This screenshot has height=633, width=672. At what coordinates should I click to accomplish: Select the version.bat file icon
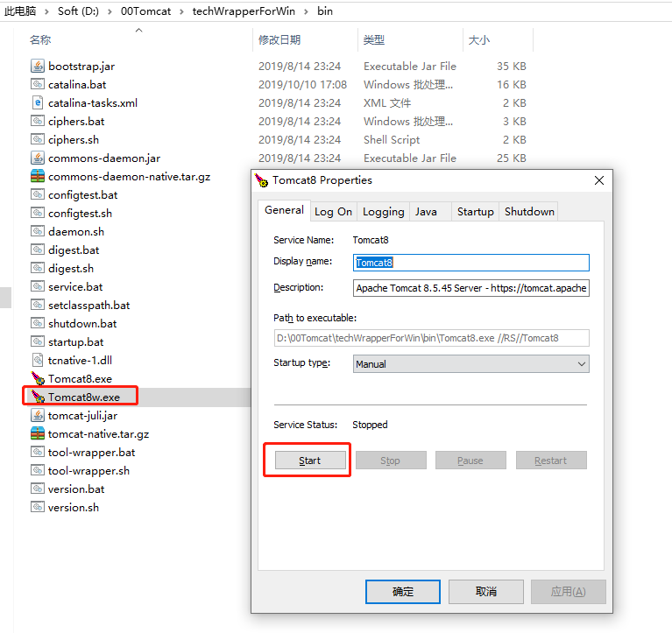tap(38, 489)
